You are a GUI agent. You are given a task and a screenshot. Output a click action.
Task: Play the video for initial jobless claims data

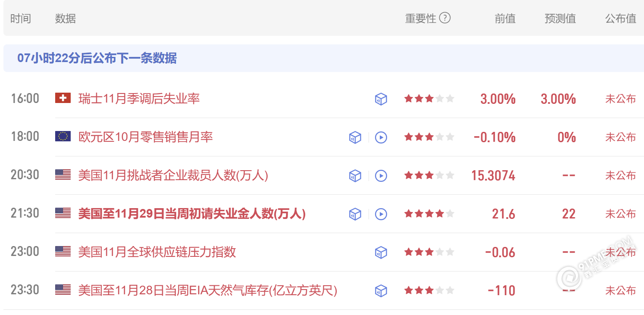381,214
